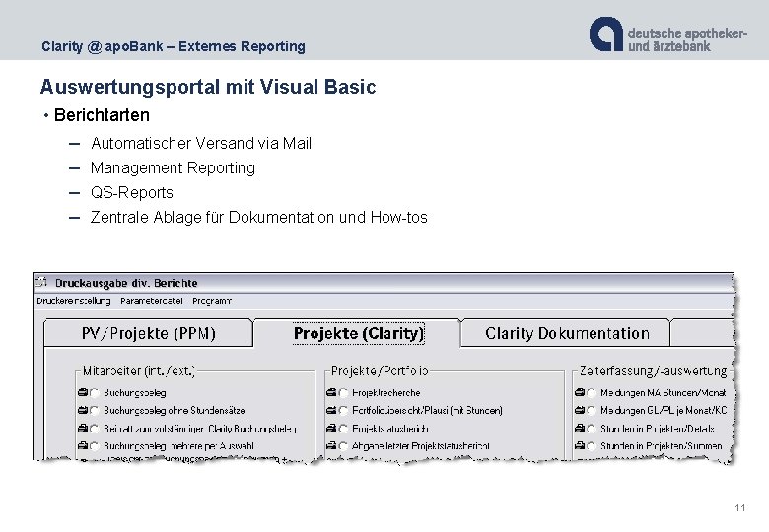This screenshot has height=532, width=769.
Task: Choose Beiblatt zum vollständigen Clarity Buchungsbeleg radio
Action: point(95,429)
